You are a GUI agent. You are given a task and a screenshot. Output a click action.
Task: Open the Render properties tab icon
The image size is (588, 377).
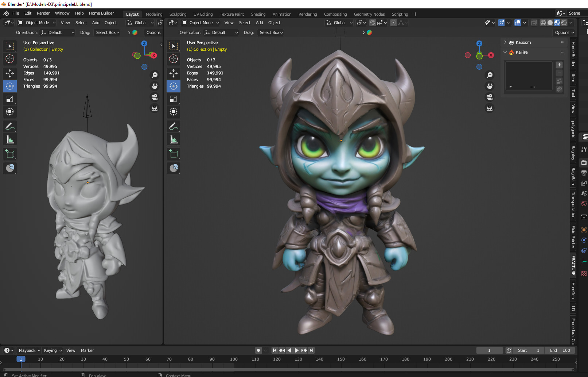click(x=584, y=162)
